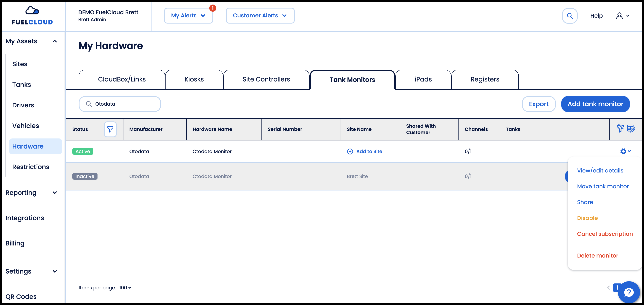Open the user profile icon menu
The image size is (644, 305).
[x=622, y=16]
